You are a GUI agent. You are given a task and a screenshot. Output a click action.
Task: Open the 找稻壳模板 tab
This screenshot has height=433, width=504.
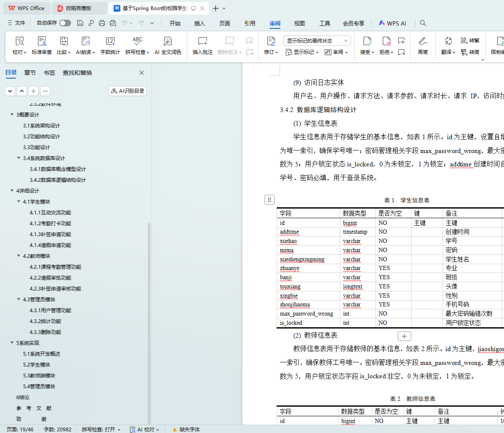click(79, 8)
